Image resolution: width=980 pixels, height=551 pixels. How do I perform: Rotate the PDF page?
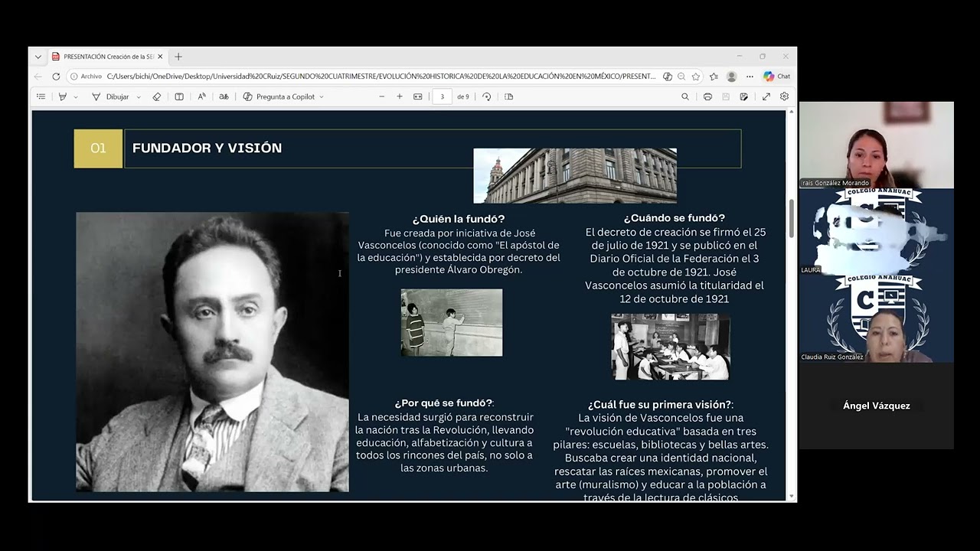coord(487,96)
